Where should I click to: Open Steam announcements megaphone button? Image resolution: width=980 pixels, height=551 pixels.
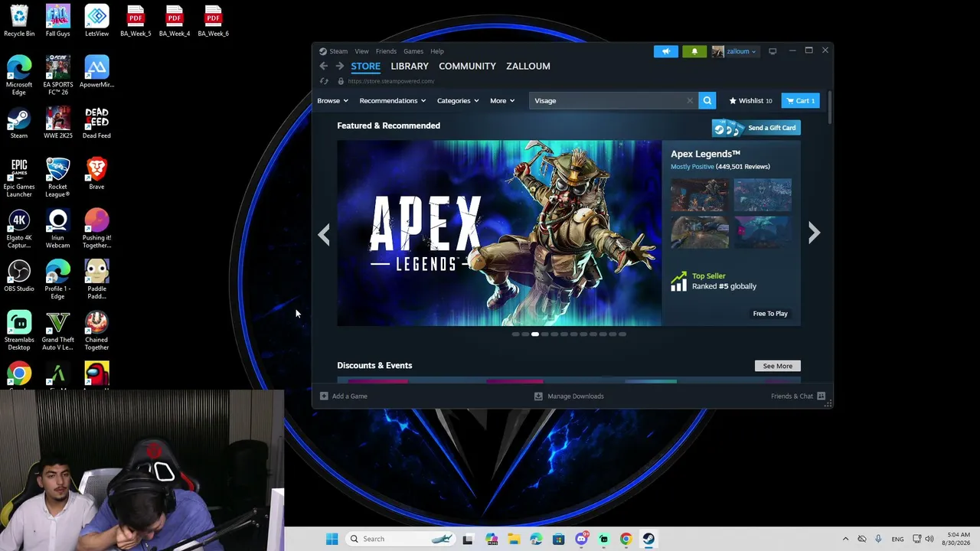(x=666, y=51)
